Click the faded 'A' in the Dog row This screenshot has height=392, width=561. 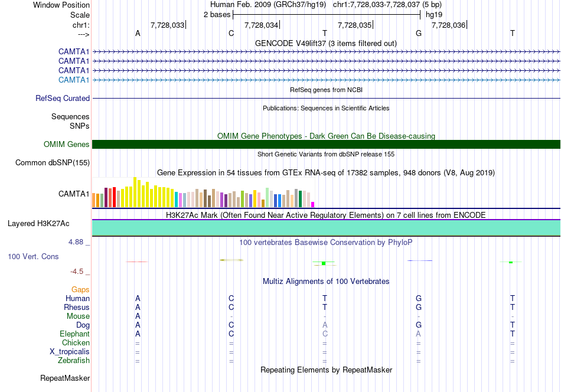pos(325,325)
